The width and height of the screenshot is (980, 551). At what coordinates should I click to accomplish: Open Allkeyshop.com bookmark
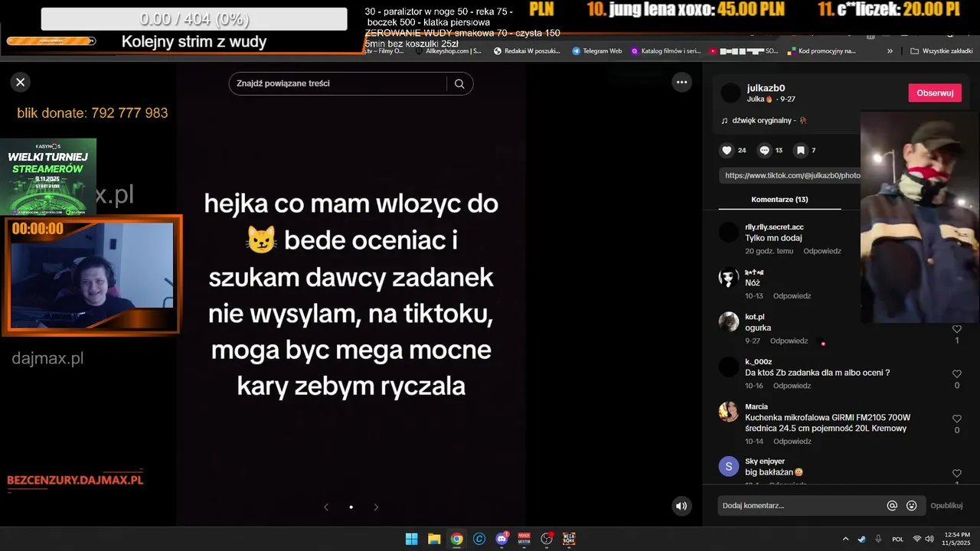448,51
